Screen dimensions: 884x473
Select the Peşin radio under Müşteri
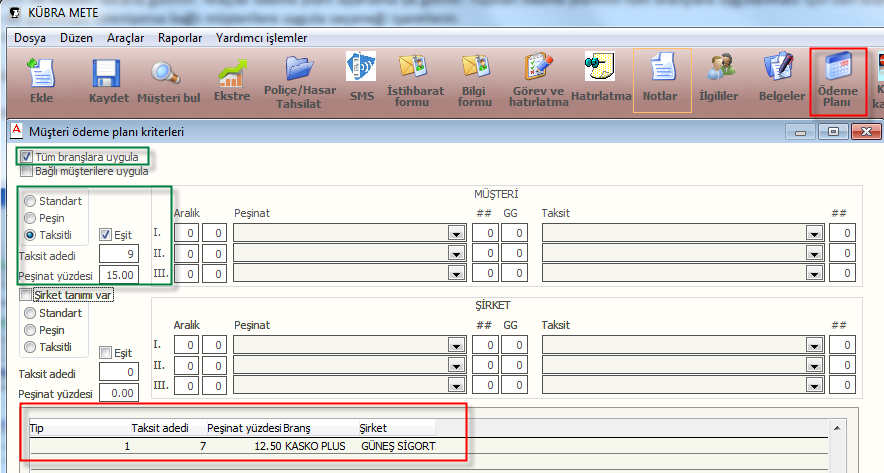click(31, 217)
